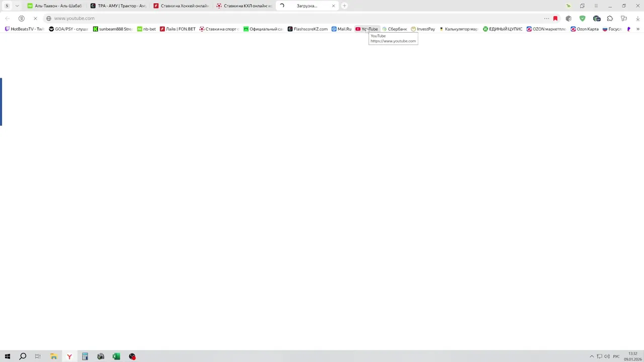644x362 pixels.
Task: Open the HotBeatsTV Twitch bookmark
Action: [24, 29]
